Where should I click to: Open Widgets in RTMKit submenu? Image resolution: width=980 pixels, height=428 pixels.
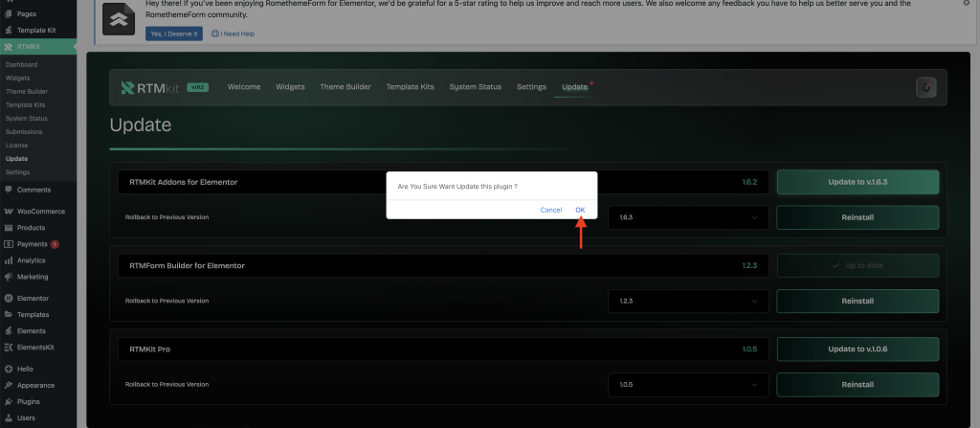coord(17,79)
